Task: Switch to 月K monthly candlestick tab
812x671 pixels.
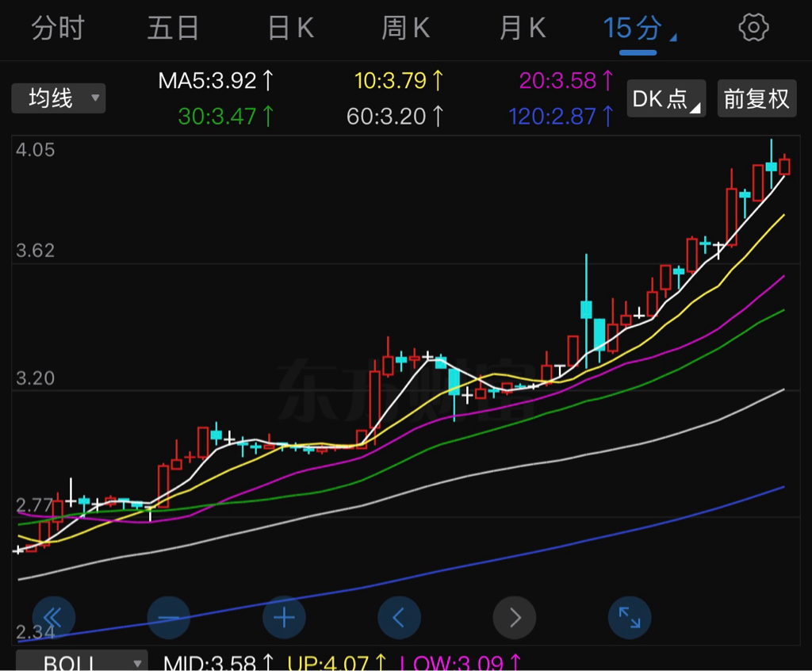Action: 523,28
